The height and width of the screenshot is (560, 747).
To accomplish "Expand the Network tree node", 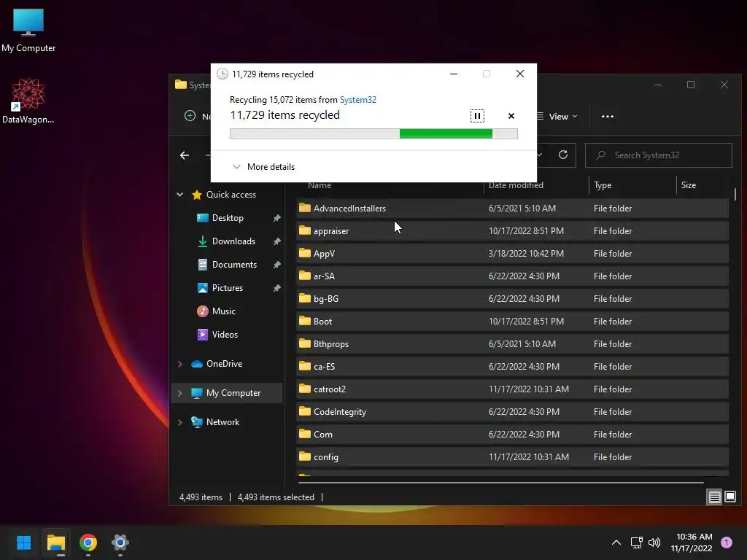I will (180, 422).
